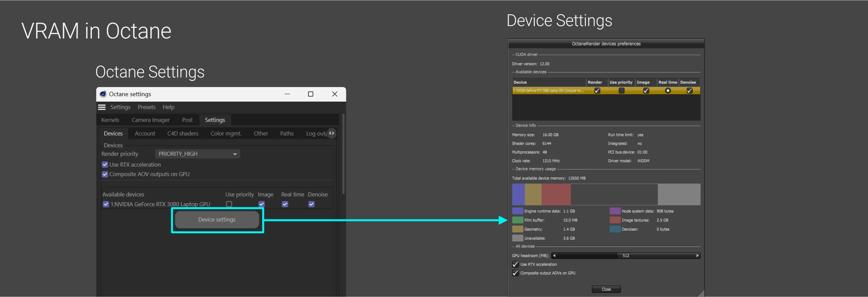Screen dimensions: 868x297
Task: Open the Help menu
Action: (x=168, y=107)
